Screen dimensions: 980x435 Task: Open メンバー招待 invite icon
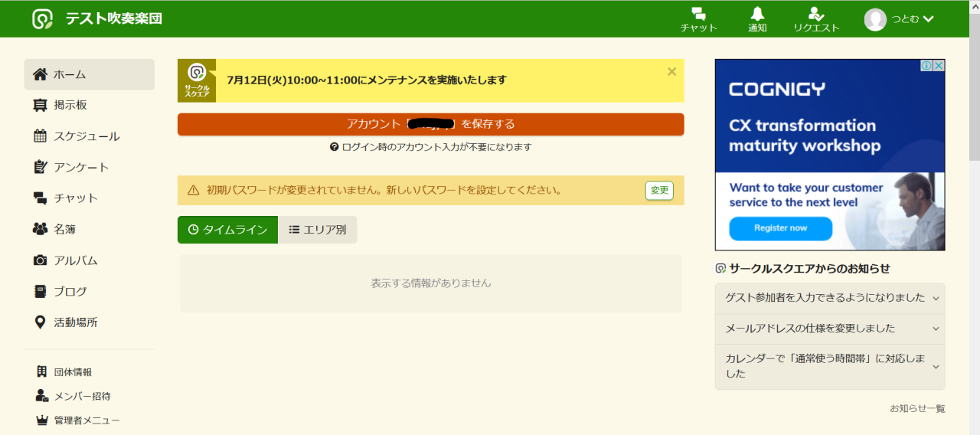(42, 396)
